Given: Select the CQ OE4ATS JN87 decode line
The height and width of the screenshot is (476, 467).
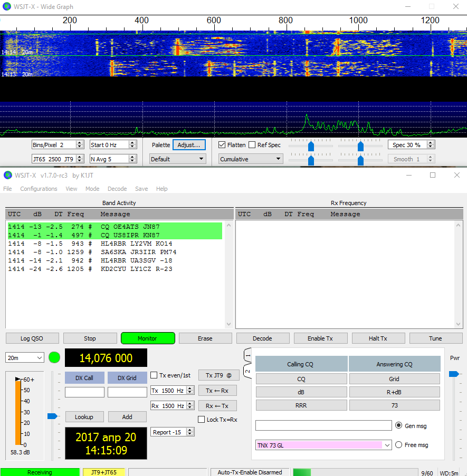Looking at the screenshot, I should tap(115, 227).
